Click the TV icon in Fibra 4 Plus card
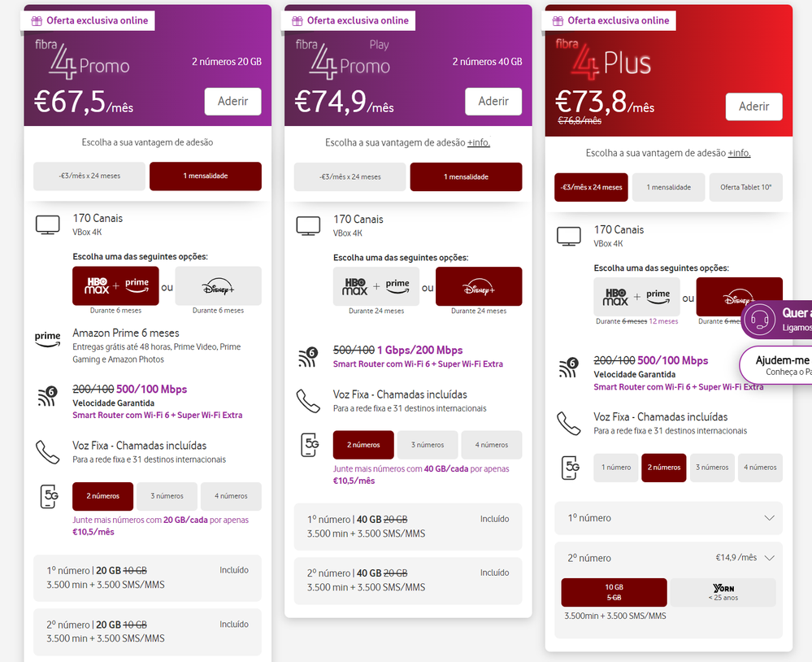812x662 pixels. [x=569, y=236]
